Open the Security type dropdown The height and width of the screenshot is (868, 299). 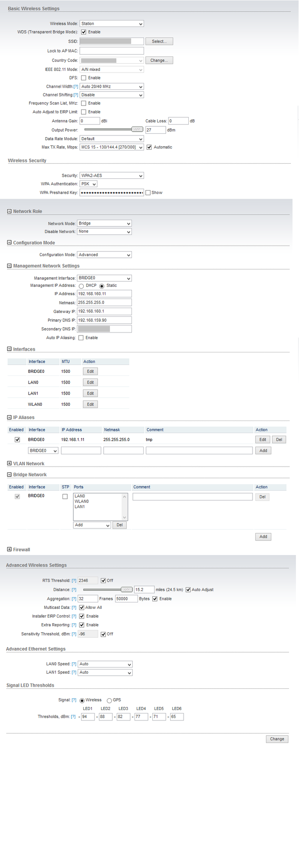coord(112,176)
